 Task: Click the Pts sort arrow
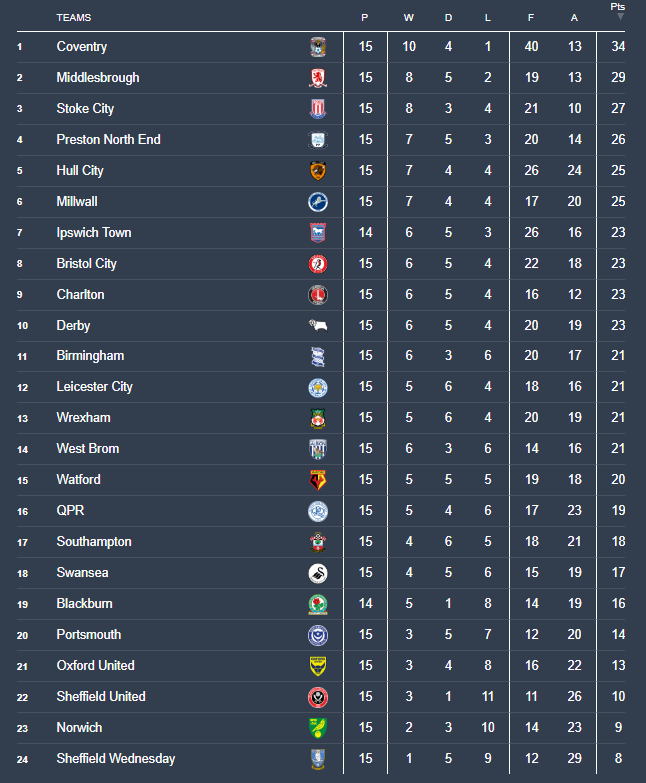[619, 16]
